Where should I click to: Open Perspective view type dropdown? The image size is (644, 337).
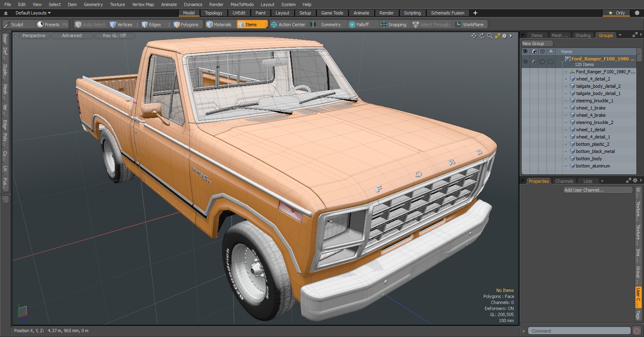[x=34, y=36]
